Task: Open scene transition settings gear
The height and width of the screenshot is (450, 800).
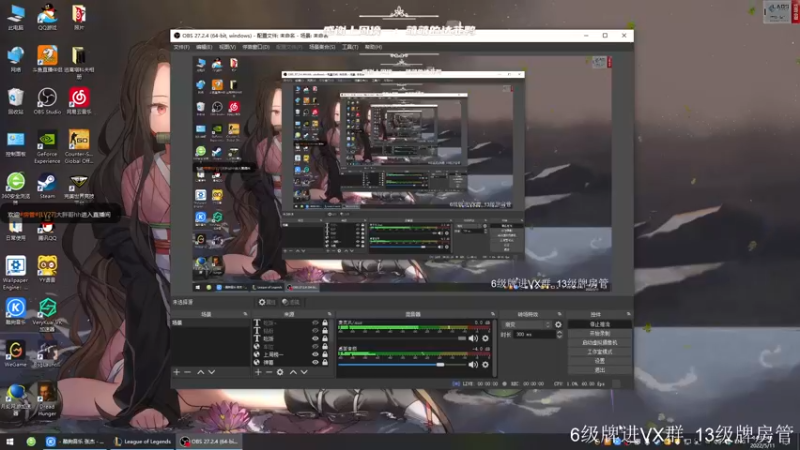Action: pos(558,324)
